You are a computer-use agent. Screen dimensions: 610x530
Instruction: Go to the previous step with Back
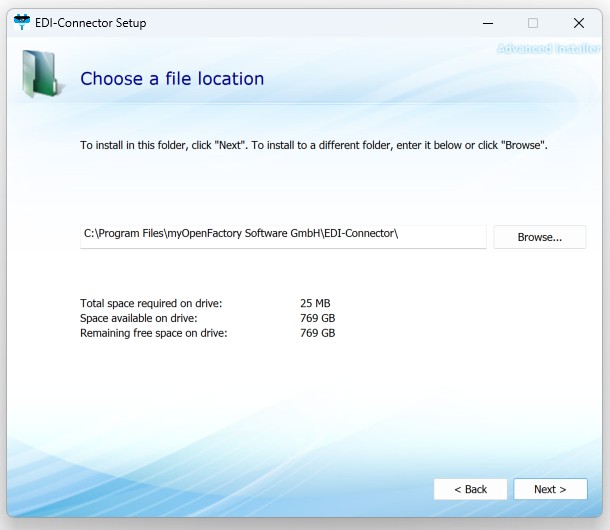pyautogui.click(x=470, y=489)
